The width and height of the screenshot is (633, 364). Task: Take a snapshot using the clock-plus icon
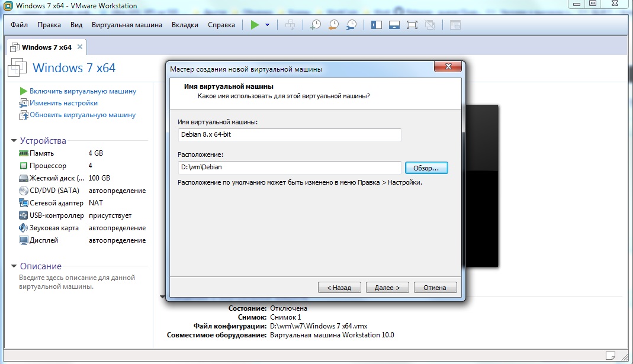(315, 25)
